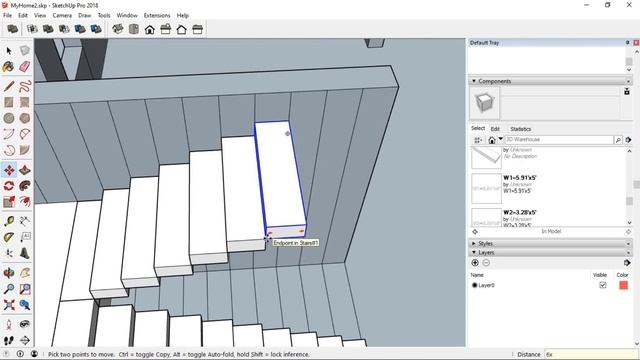Toggle Layer0 Visible checkbox
The width and height of the screenshot is (640, 360).
coord(602,285)
